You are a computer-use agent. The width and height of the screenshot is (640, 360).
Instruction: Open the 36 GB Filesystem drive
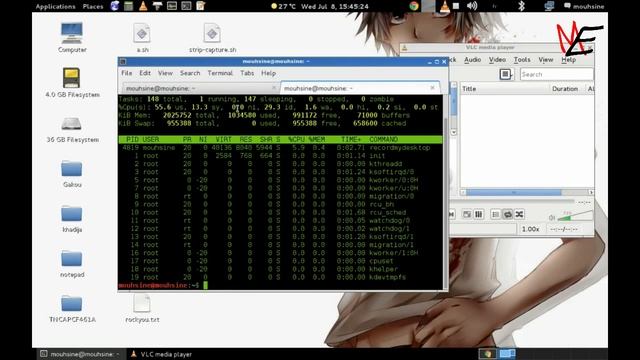tap(72, 129)
